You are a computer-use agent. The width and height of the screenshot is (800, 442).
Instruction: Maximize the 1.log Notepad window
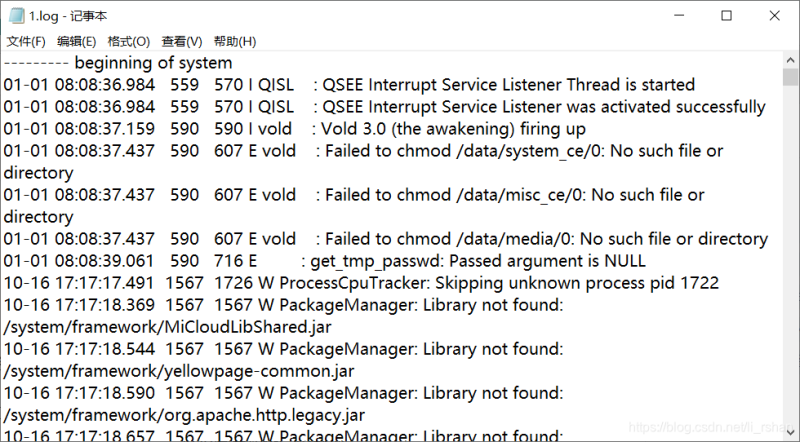point(727,15)
